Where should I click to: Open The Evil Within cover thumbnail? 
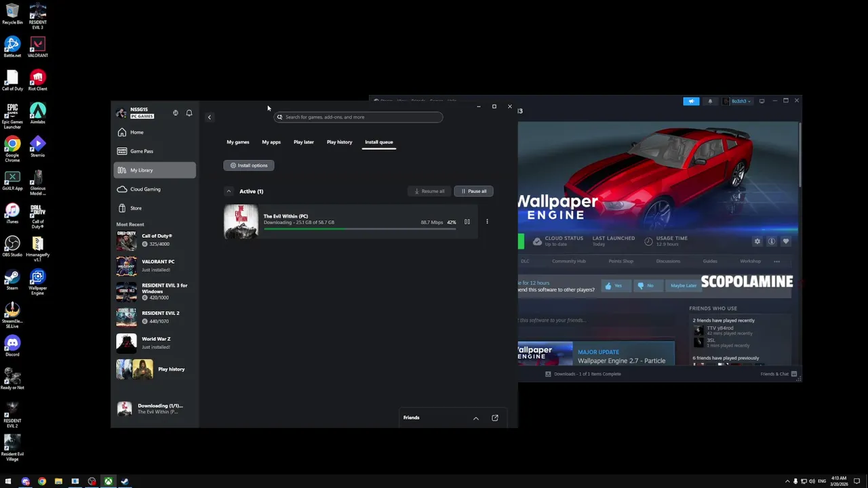[x=241, y=222]
